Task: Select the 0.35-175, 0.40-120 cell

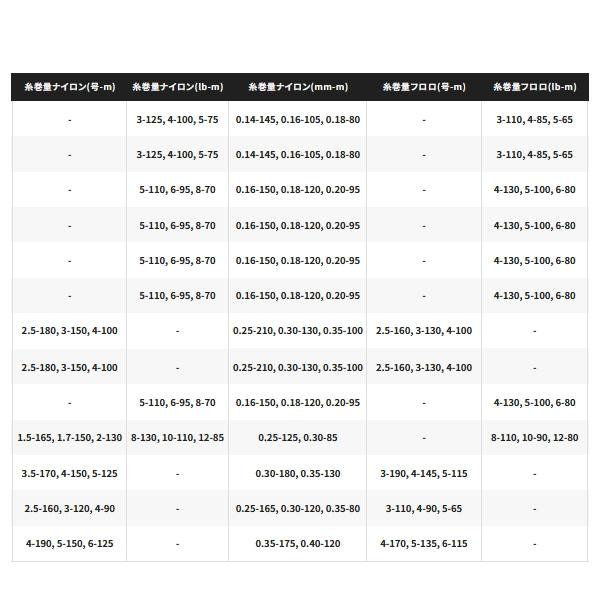Action: click(x=297, y=544)
